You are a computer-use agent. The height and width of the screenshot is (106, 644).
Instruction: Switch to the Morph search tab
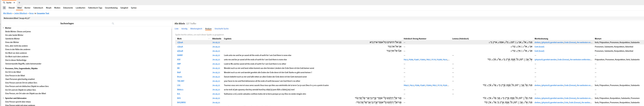coord(49,8)
